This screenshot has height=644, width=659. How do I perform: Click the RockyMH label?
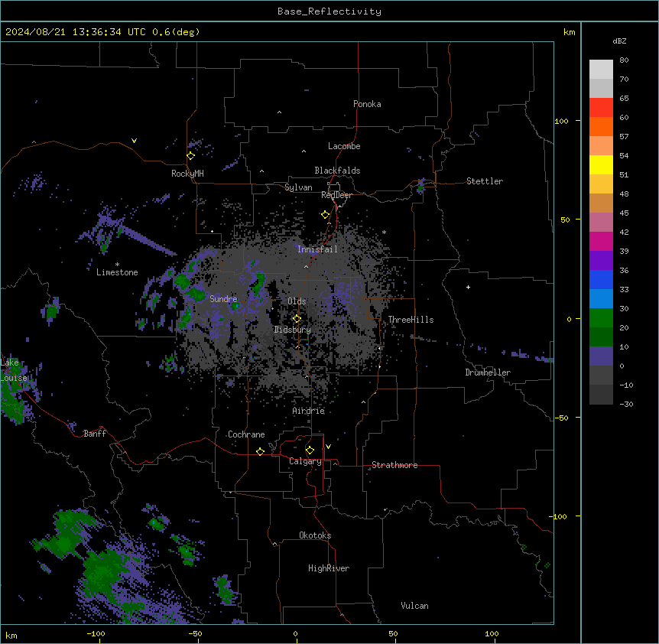(187, 174)
